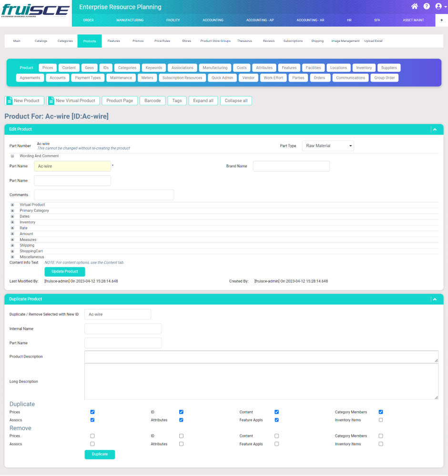
Task: Open the Quick Admin sub-tab
Action: [222, 78]
